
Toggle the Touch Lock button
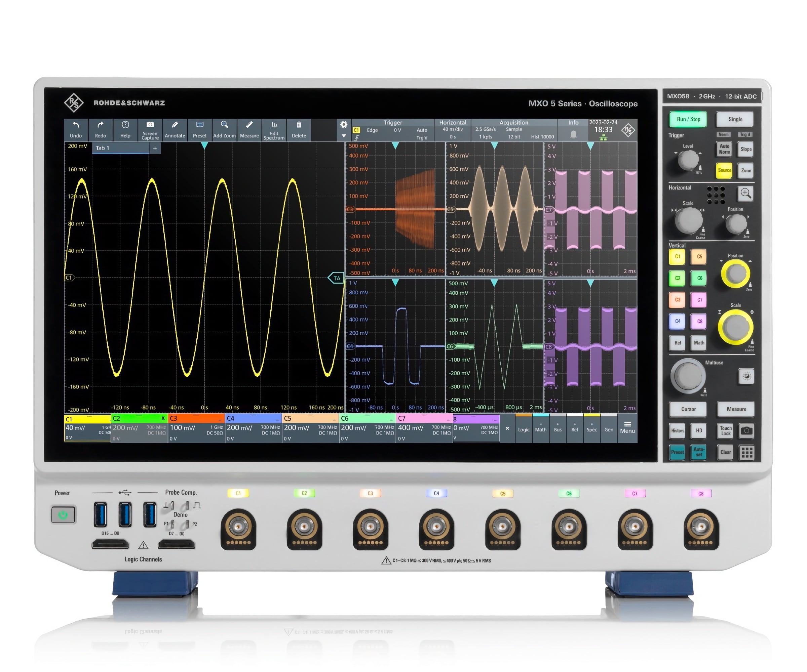(725, 431)
